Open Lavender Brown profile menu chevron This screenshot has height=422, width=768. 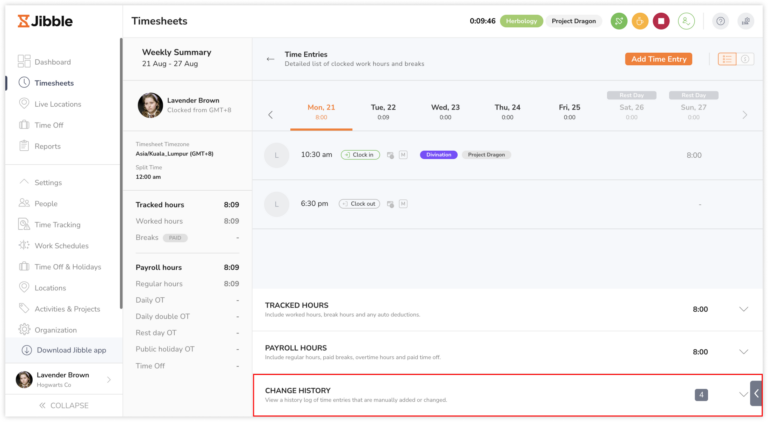(x=109, y=379)
